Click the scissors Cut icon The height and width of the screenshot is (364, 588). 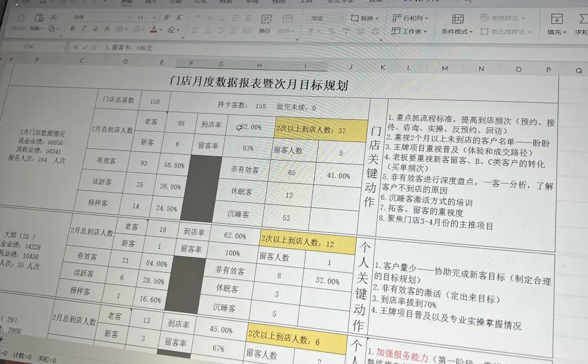[x=53, y=17]
